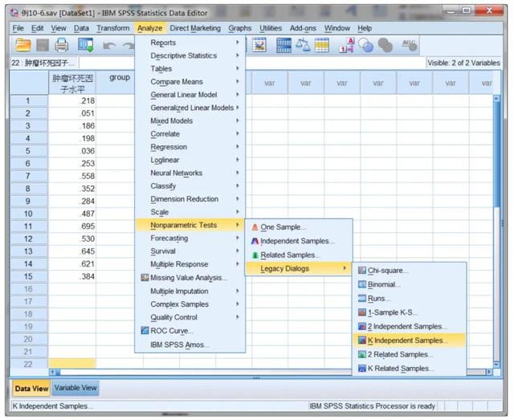Open the Direct Marketing menu
The height and width of the screenshot is (420, 514).
click(x=195, y=28)
